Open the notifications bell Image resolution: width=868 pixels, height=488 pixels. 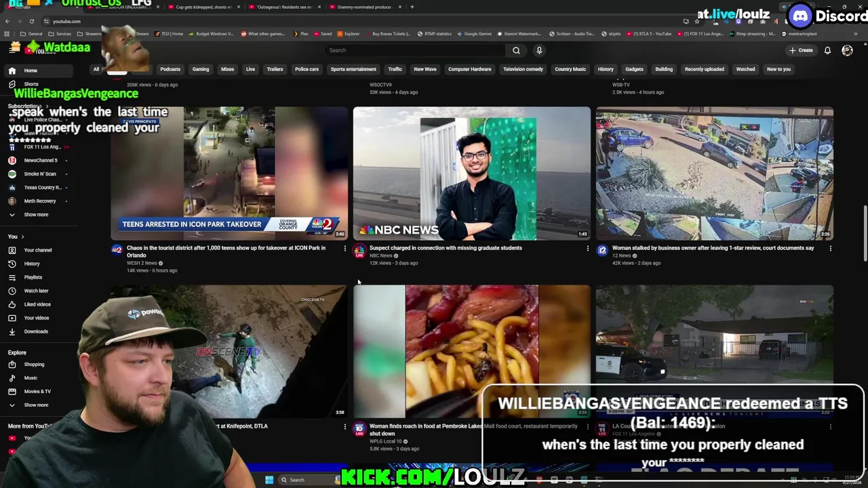pyautogui.click(x=827, y=50)
